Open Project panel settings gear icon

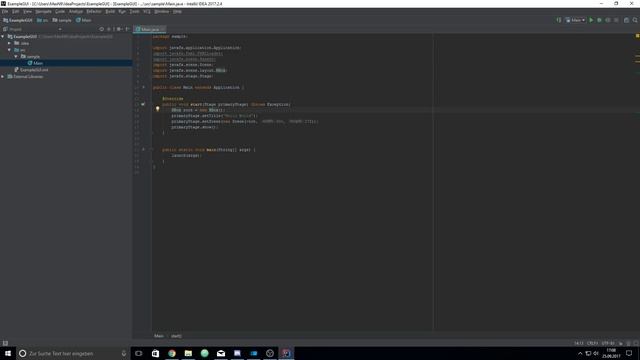pos(119,29)
